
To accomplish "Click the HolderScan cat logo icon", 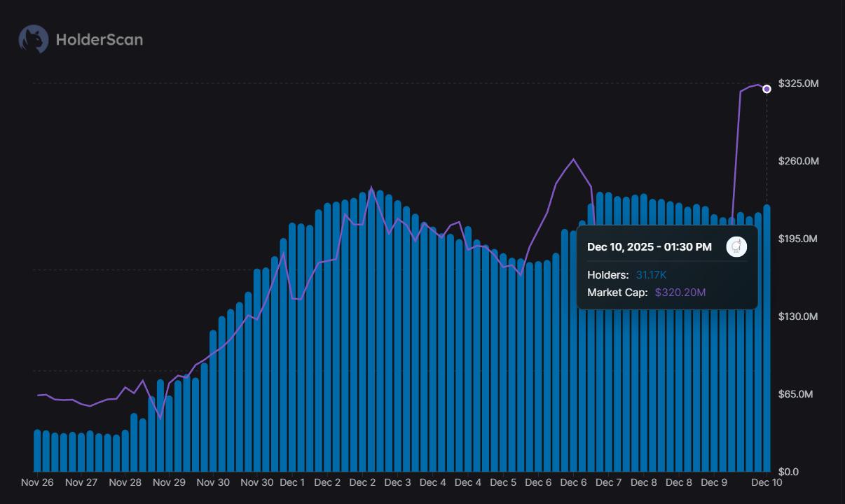I will [x=33, y=39].
